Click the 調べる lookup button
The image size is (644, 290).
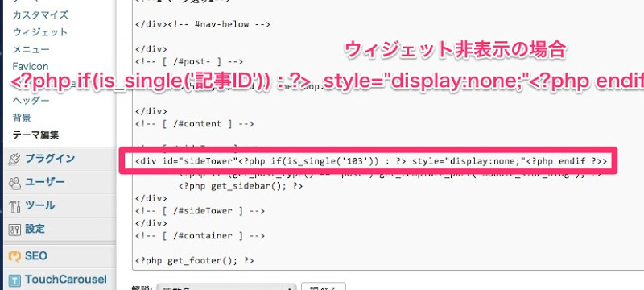pyautogui.click(x=324, y=287)
